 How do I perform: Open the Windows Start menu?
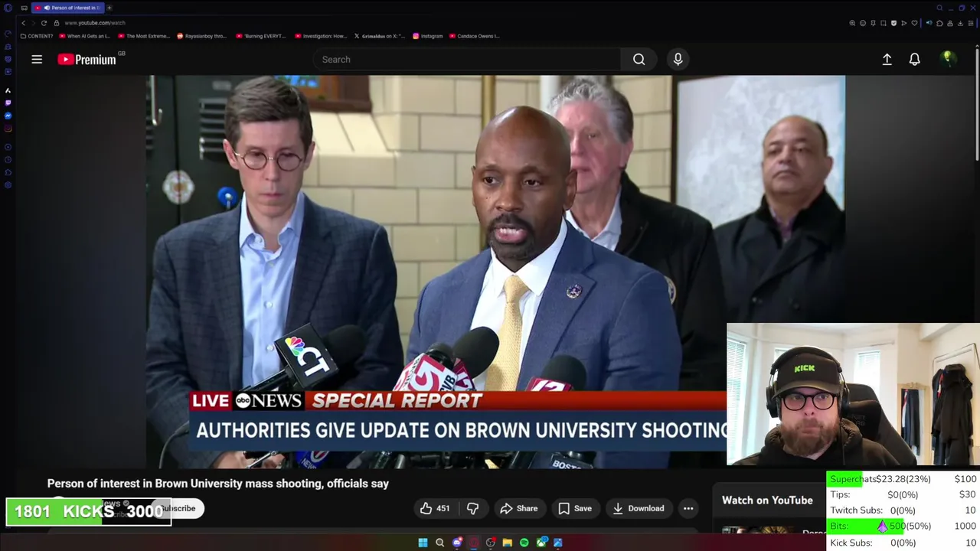click(x=423, y=543)
